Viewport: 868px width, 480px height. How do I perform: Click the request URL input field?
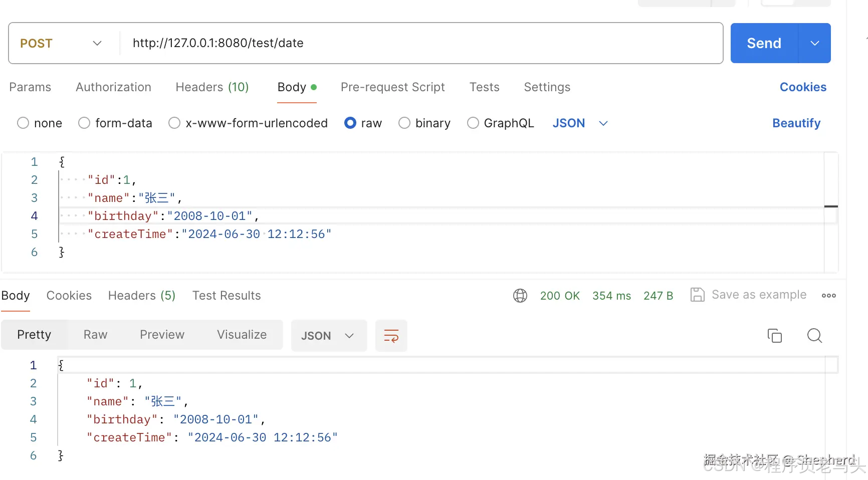pos(351,43)
